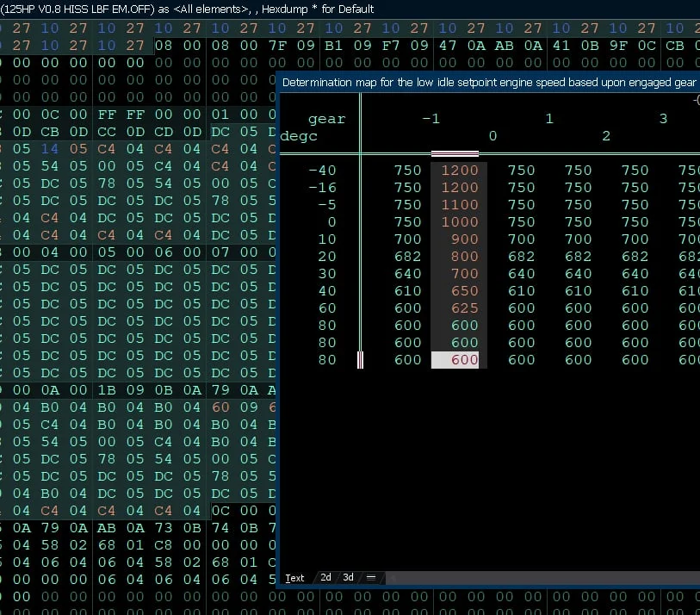The width and height of the screenshot is (700, 615).
Task: Select the orange hex byte 60
Action: [220, 407]
